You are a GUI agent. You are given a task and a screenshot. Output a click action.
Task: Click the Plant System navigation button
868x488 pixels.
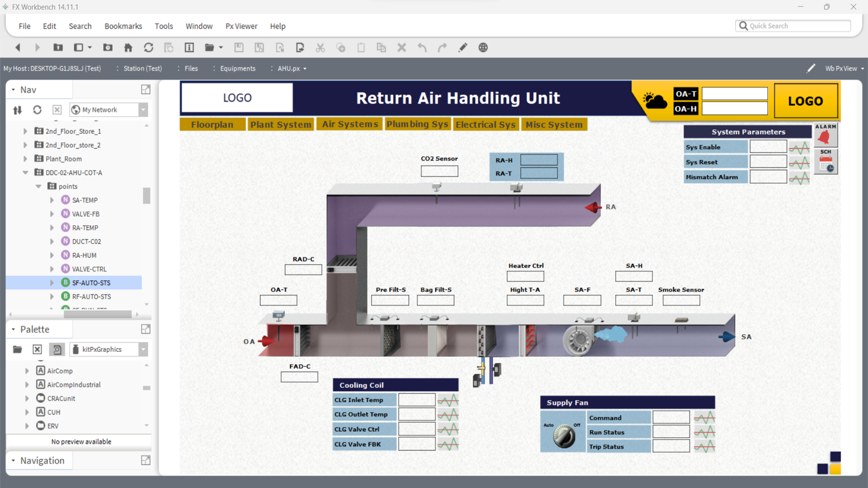tap(280, 125)
